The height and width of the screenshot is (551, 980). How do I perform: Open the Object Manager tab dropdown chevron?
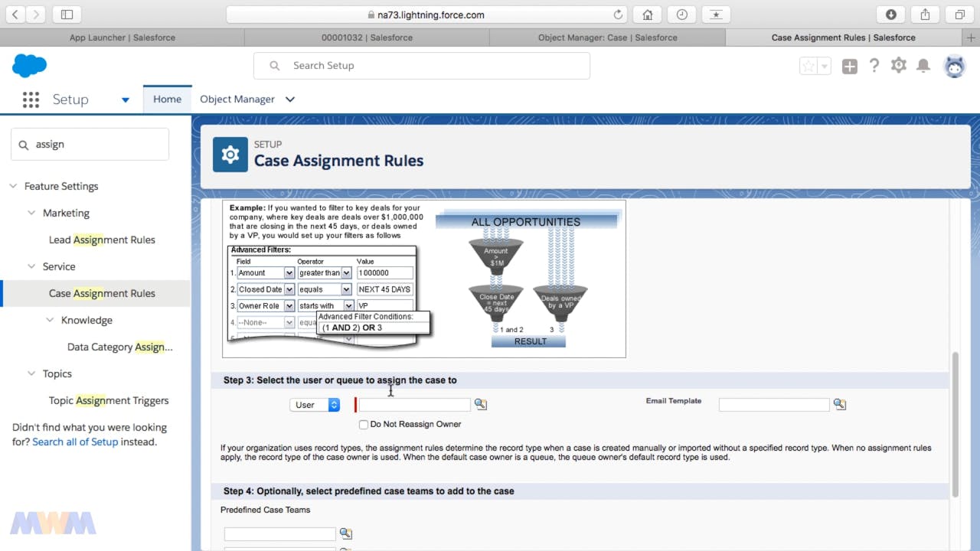(290, 99)
